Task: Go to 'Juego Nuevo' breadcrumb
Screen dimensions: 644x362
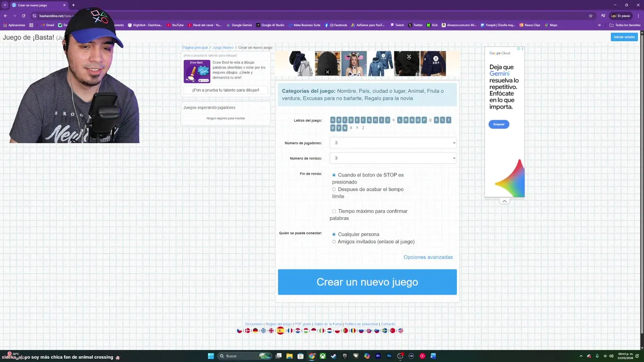Action: 223,47
